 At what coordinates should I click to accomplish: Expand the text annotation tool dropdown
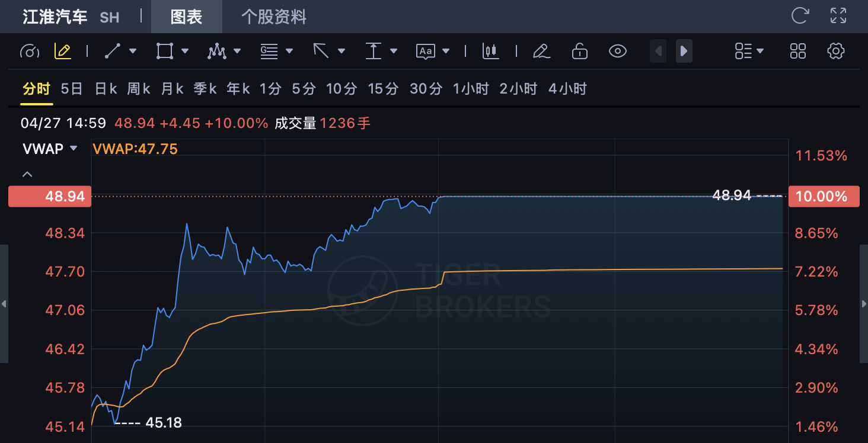tap(446, 52)
